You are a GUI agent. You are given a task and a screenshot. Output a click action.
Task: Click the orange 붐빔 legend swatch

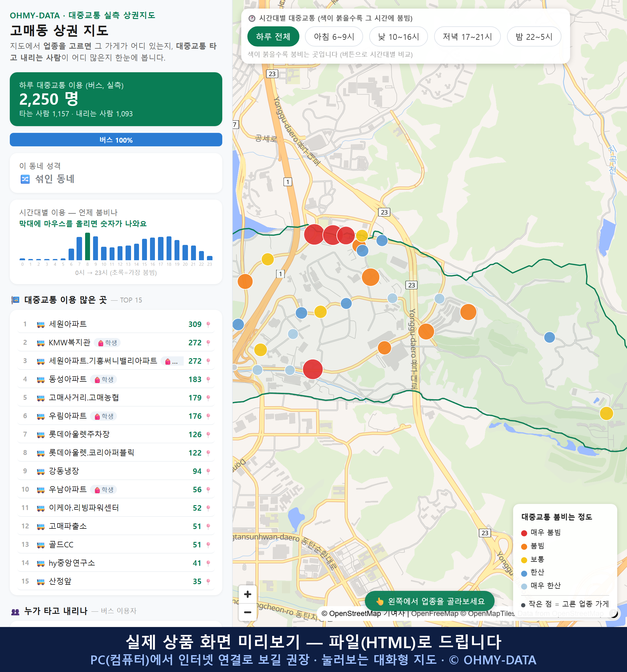(x=524, y=546)
